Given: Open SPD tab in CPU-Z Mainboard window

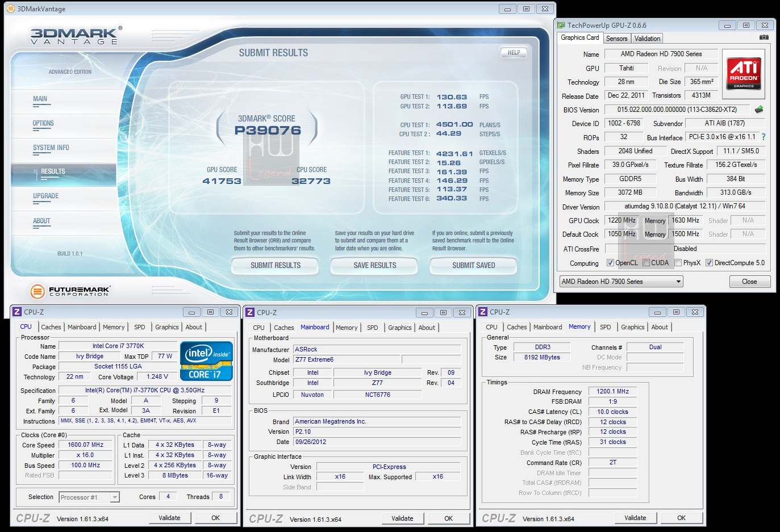Looking at the screenshot, I should (373, 328).
